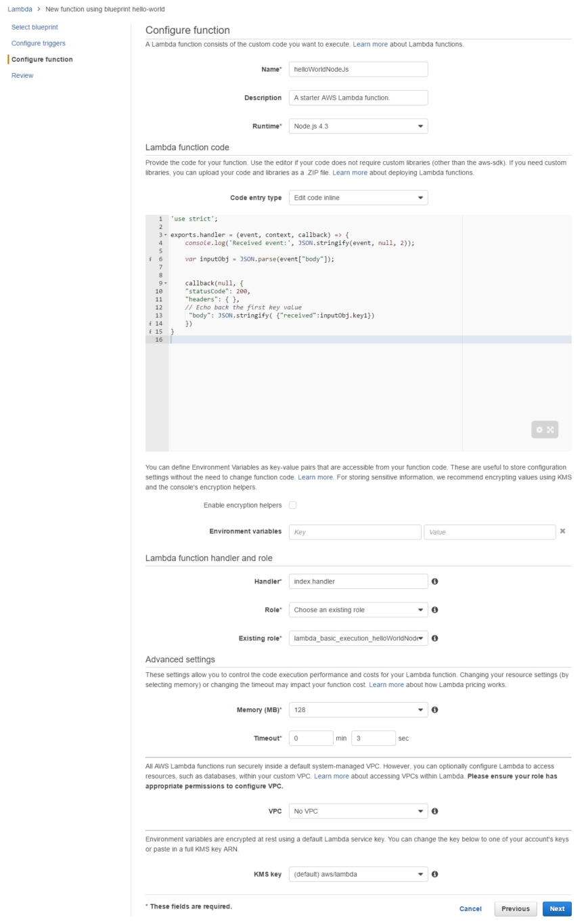This screenshot has width=586, height=924.
Task: Show info for the Handler field
Action: point(435,581)
